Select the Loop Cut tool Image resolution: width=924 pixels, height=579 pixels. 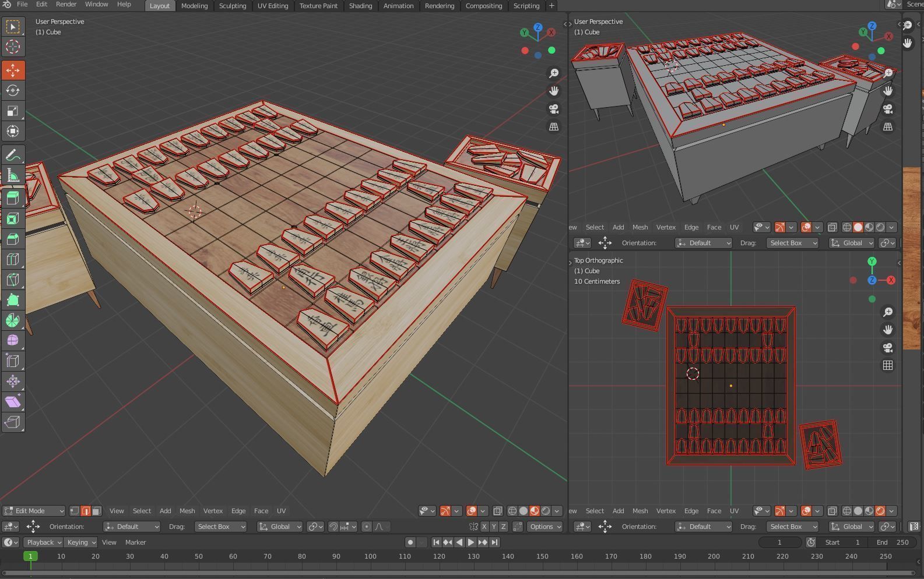coord(13,259)
